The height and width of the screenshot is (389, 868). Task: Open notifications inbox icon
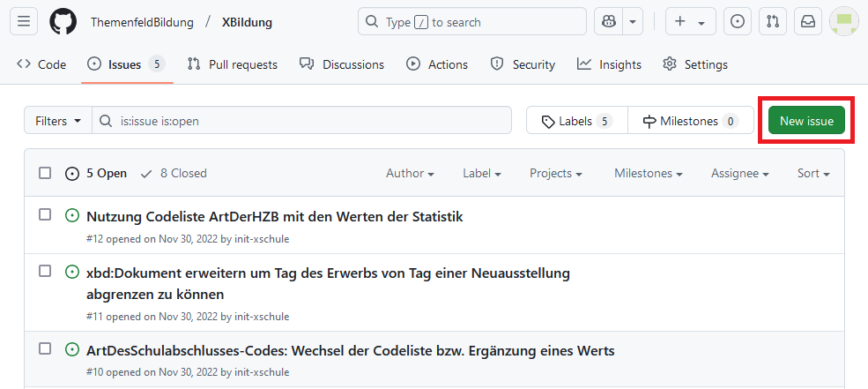[x=808, y=21]
